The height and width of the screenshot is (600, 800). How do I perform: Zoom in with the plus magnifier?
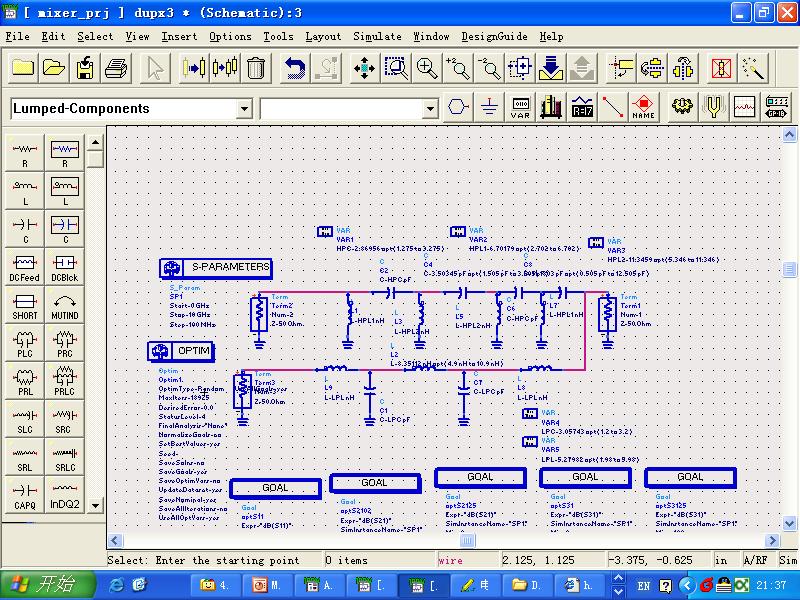(427, 68)
